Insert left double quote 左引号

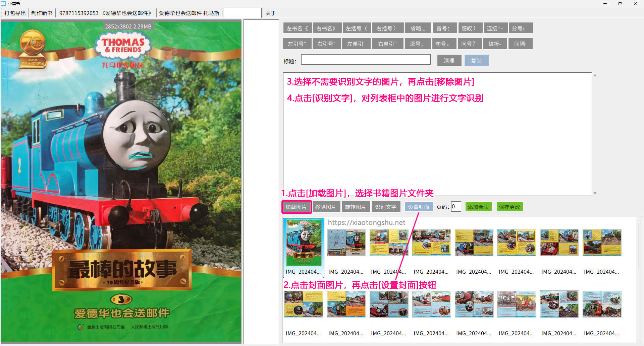[297, 44]
